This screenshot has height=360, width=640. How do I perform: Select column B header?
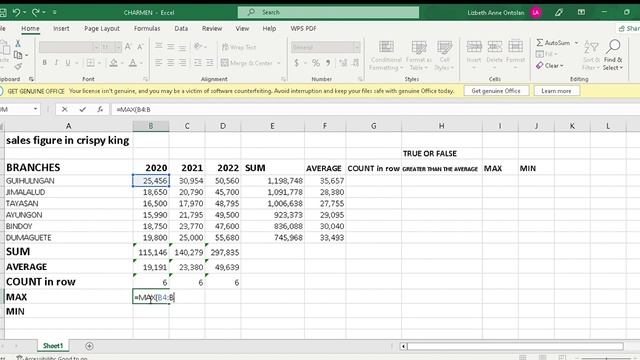(151, 126)
